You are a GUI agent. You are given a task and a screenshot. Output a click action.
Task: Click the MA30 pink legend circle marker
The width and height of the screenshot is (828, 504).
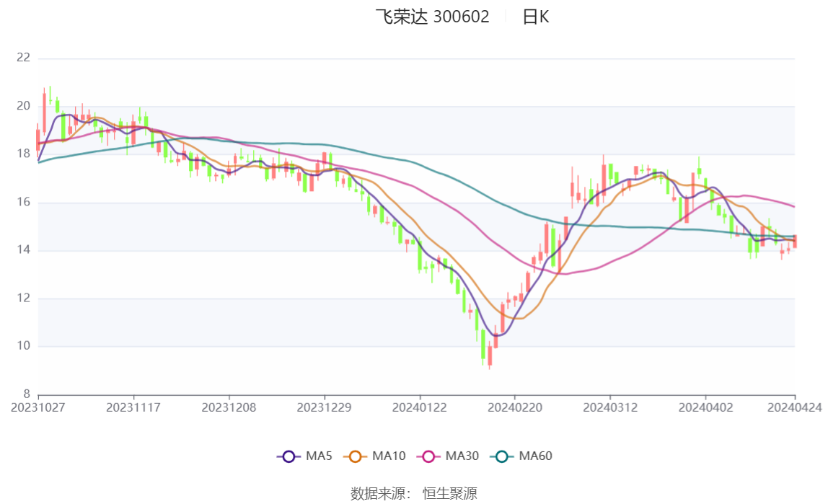click(428, 456)
